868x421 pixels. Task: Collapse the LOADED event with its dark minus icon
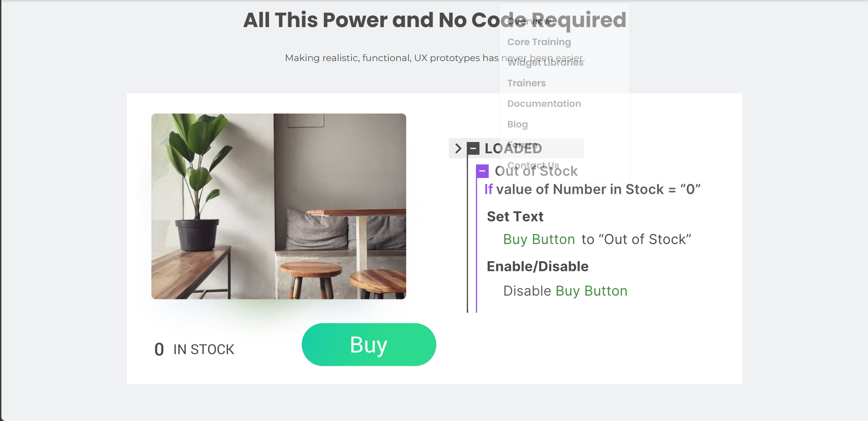[x=473, y=148]
